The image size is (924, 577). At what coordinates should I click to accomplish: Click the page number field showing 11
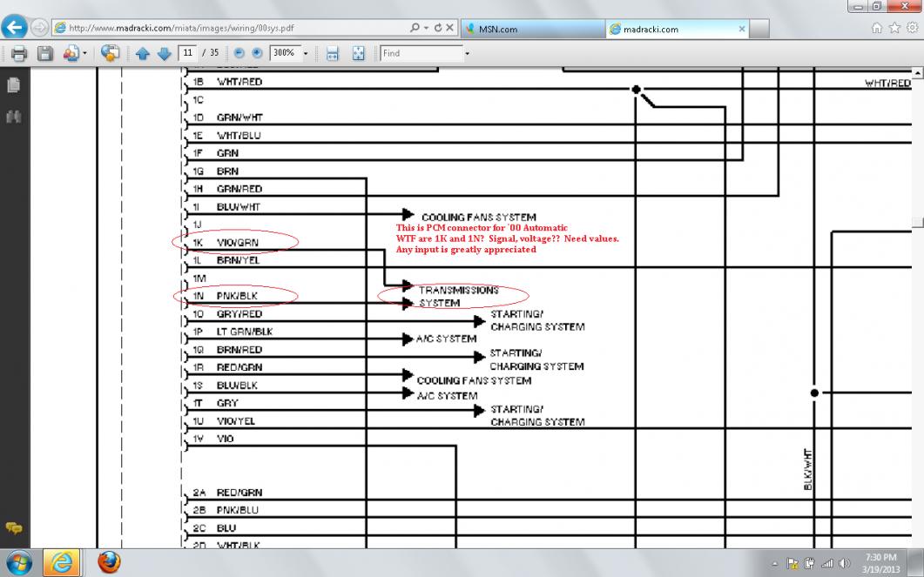[187, 53]
